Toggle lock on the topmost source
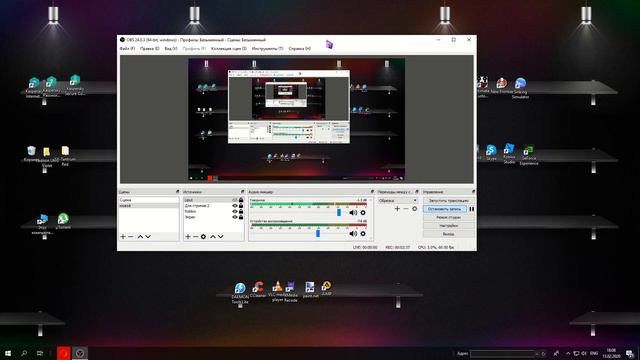Screen dimensions: 640x360 (241, 200)
